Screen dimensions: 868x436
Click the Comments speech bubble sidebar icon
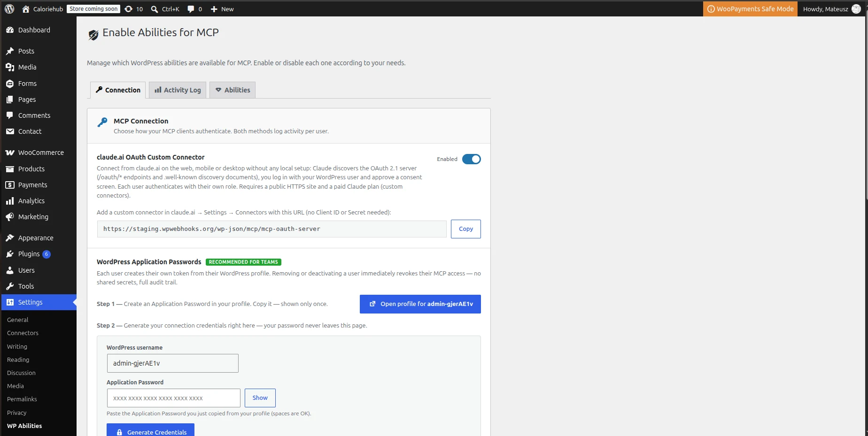(10, 115)
